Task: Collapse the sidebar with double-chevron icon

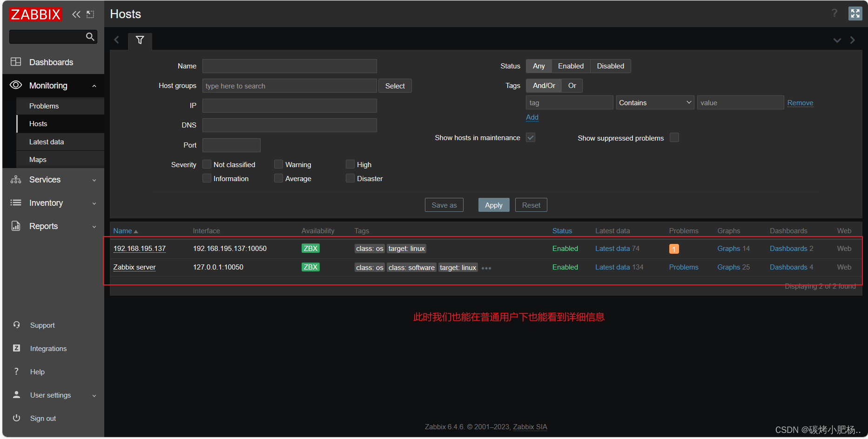Action: 76,14
